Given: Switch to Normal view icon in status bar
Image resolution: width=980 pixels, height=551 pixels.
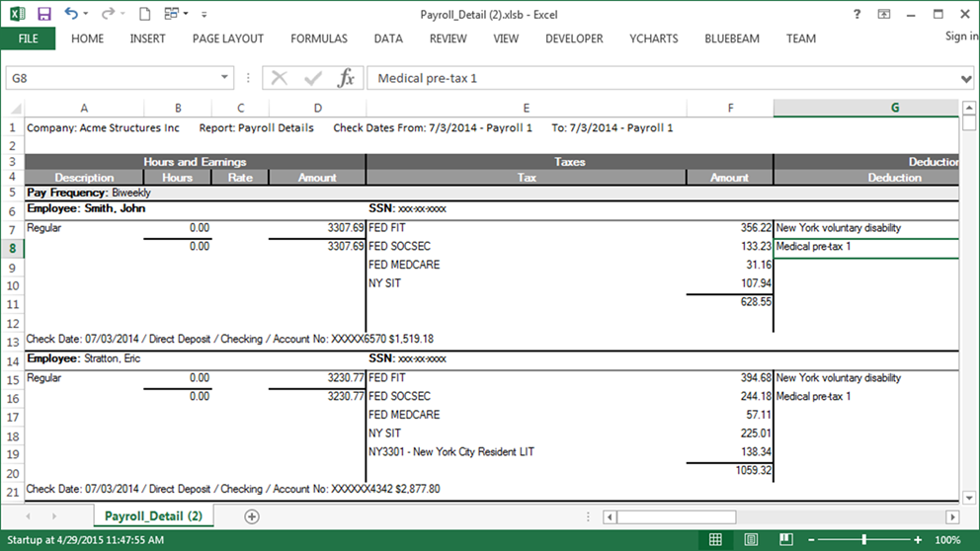Looking at the screenshot, I should point(715,540).
